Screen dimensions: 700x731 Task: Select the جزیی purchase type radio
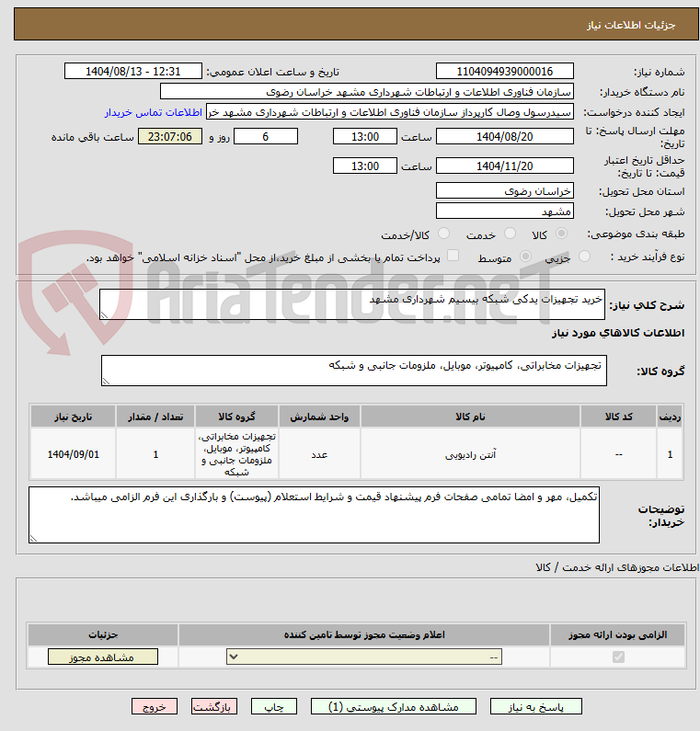[x=584, y=256]
